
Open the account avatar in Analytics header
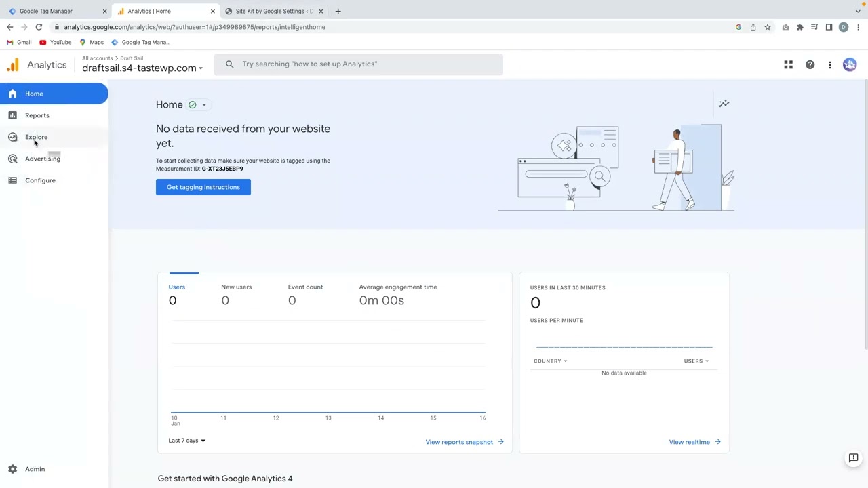coord(850,64)
